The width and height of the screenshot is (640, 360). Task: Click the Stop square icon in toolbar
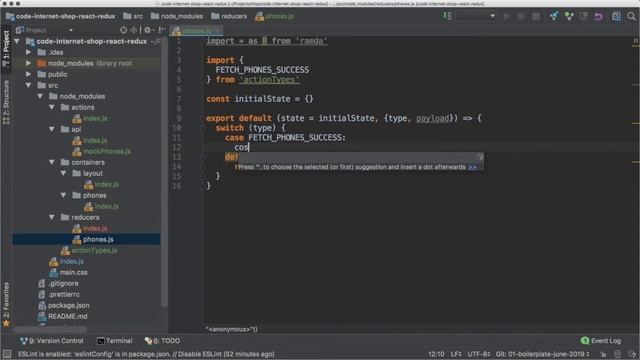click(x=536, y=16)
